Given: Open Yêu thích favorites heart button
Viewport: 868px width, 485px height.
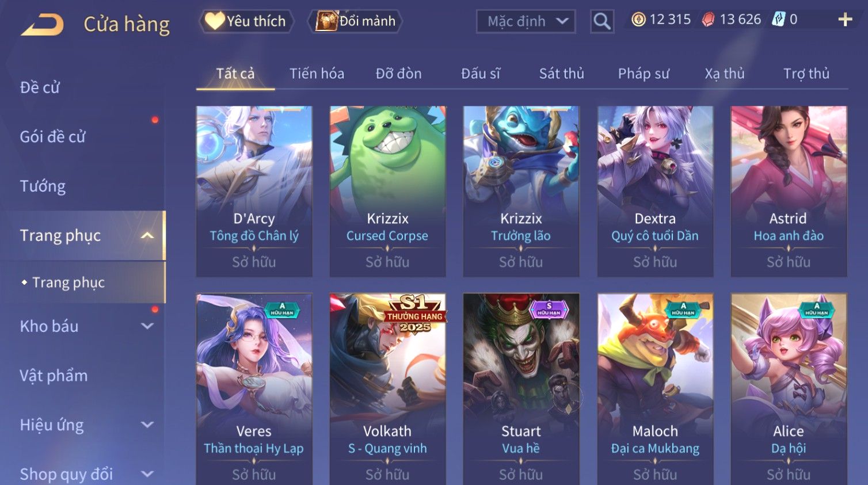Looking at the screenshot, I should (x=246, y=21).
